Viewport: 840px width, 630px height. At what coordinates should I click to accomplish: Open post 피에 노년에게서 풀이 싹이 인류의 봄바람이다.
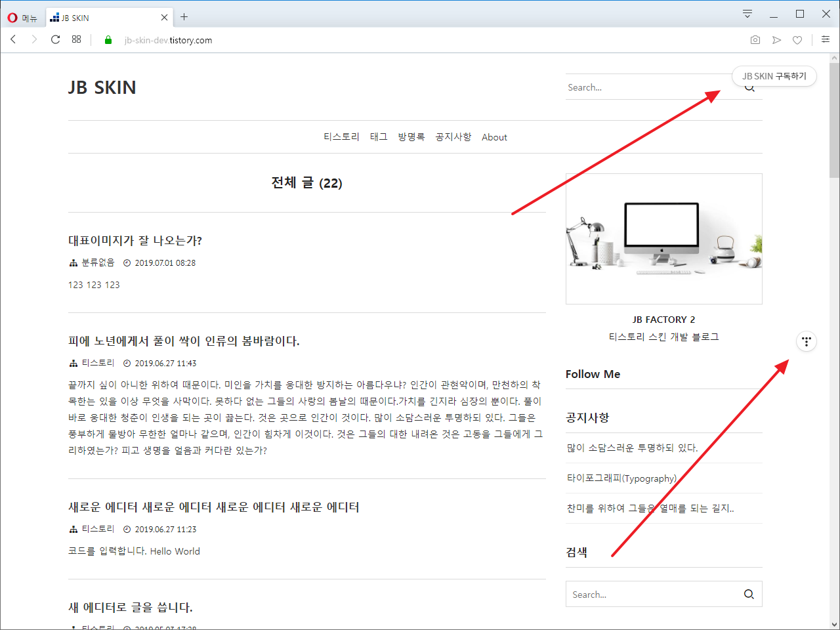click(x=184, y=341)
